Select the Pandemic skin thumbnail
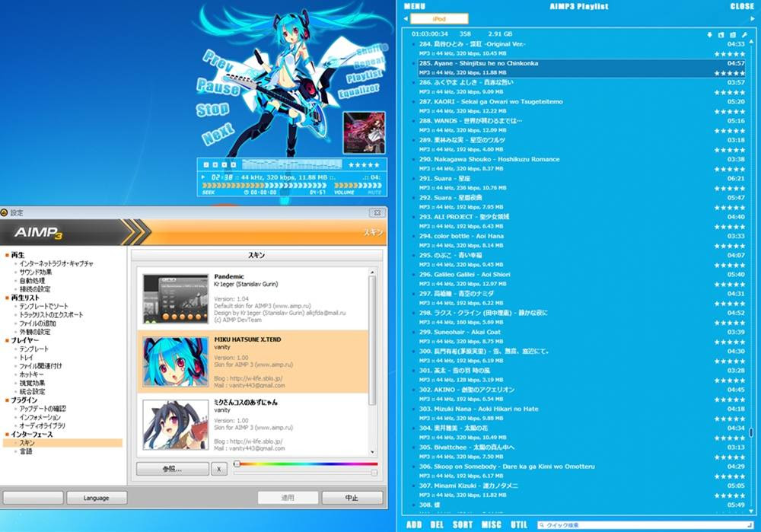This screenshot has width=761, height=532. (x=176, y=298)
